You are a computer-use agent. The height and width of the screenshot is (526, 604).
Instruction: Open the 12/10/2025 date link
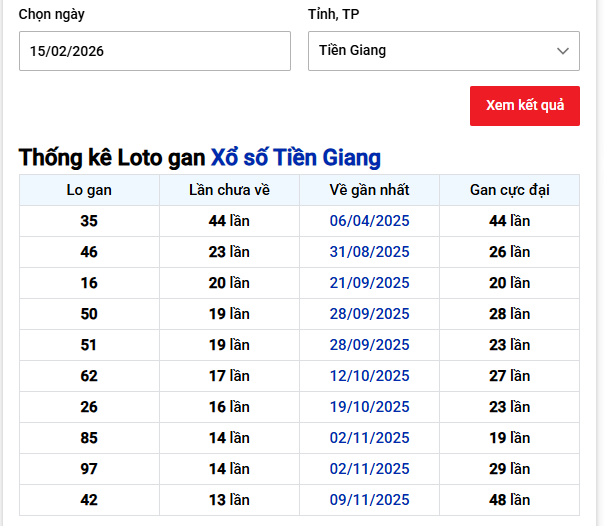point(369,376)
